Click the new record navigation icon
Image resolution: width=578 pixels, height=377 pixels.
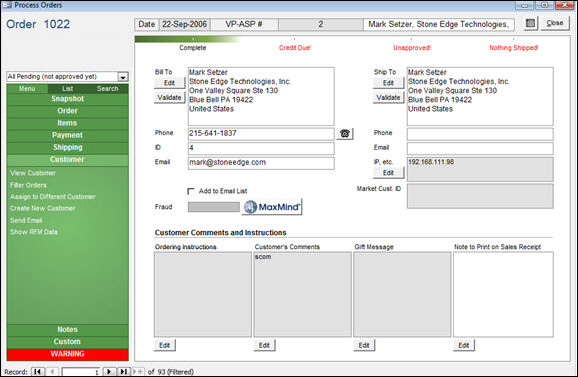pyautogui.click(x=138, y=371)
